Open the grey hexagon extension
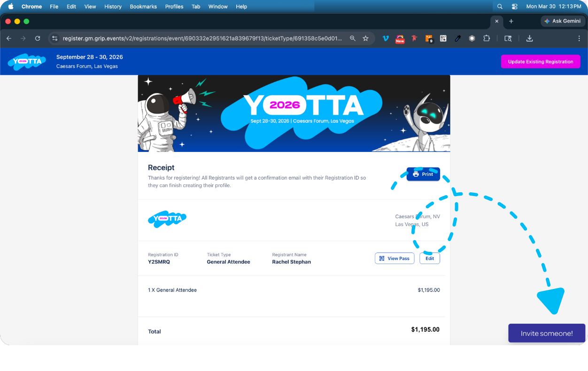This screenshot has width=588, height=371. point(472,38)
